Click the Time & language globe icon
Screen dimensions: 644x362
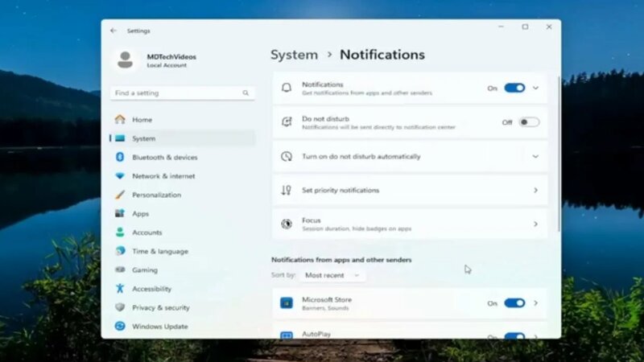point(120,251)
